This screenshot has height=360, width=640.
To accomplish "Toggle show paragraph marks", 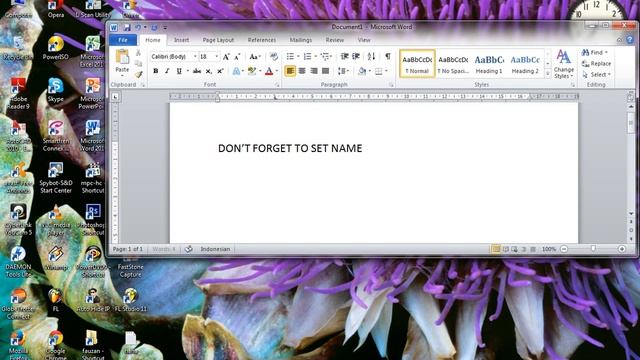I will pyautogui.click(x=388, y=56).
